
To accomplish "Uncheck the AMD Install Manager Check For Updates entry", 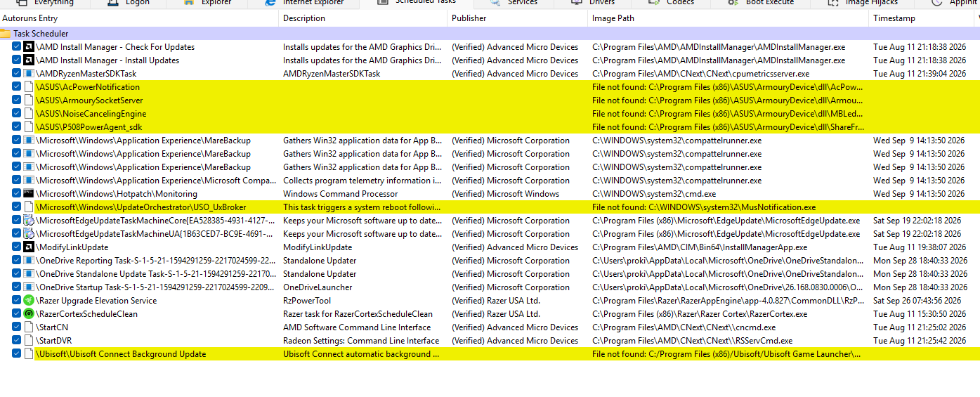I will pos(17,47).
